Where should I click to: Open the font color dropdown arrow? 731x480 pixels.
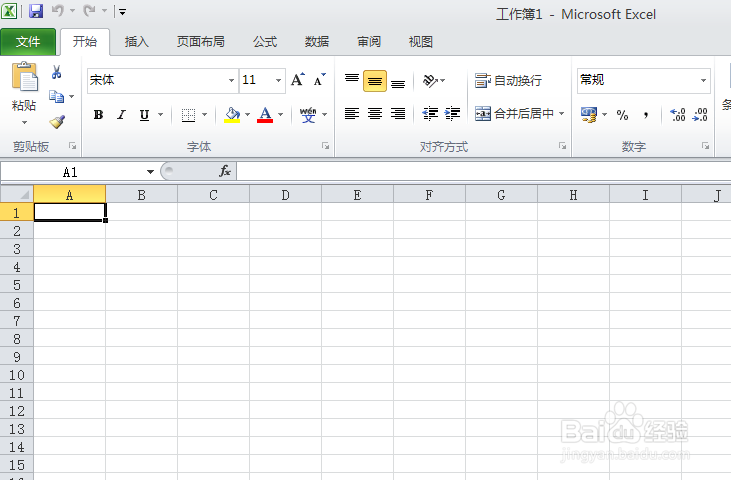click(x=281, y=115)
